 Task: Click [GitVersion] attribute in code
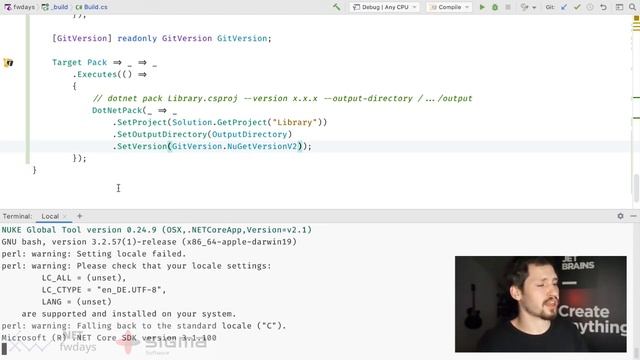point(82,38)
